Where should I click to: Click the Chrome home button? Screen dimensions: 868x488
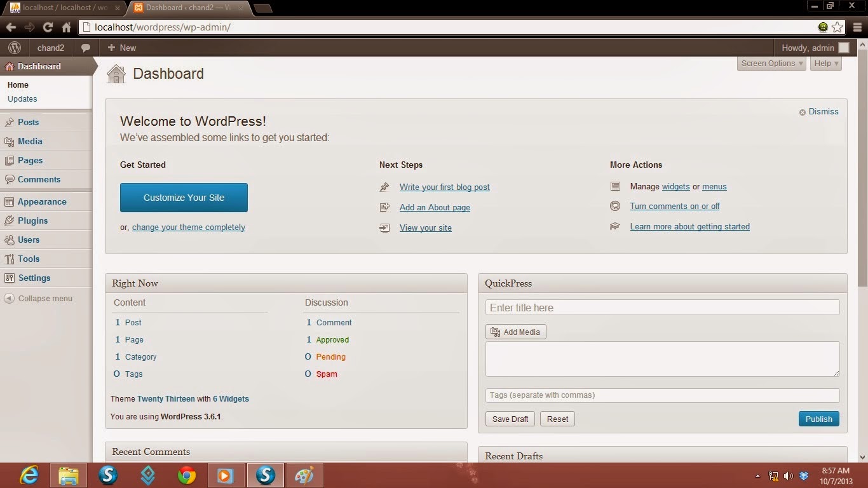pyautogui.click(x=66, y=27)
